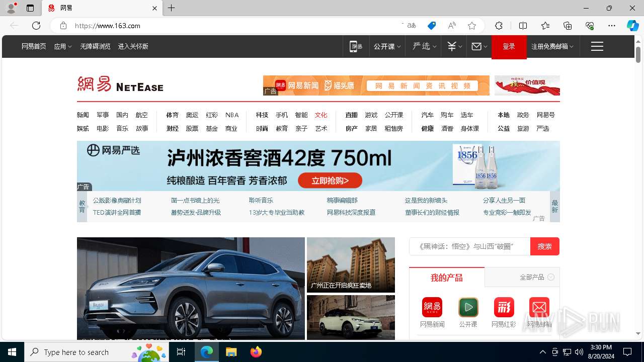
Task: Click the 立即抢购 ad button
Action: 330,181
